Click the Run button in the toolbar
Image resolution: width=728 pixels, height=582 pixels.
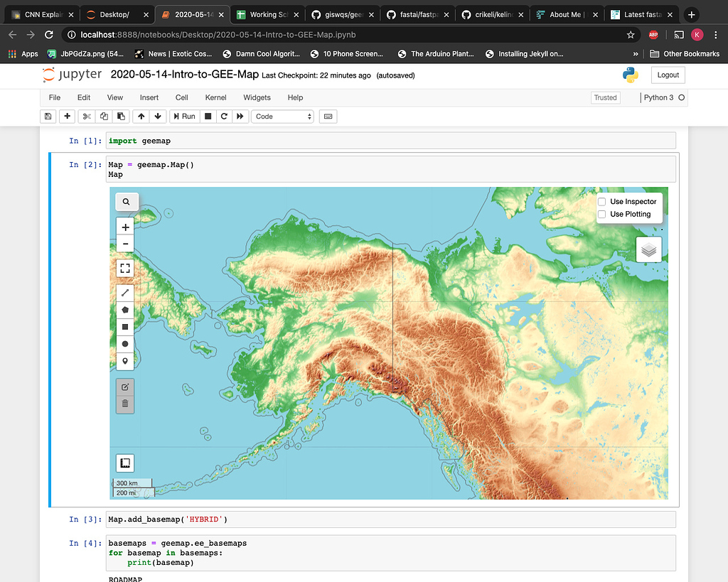184,116
